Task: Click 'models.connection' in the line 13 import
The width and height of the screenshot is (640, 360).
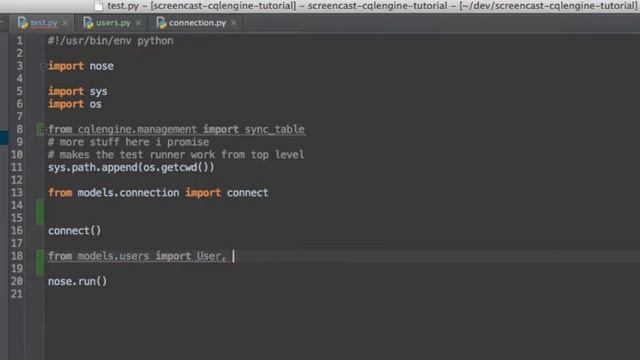Action: tap(128, 193)
